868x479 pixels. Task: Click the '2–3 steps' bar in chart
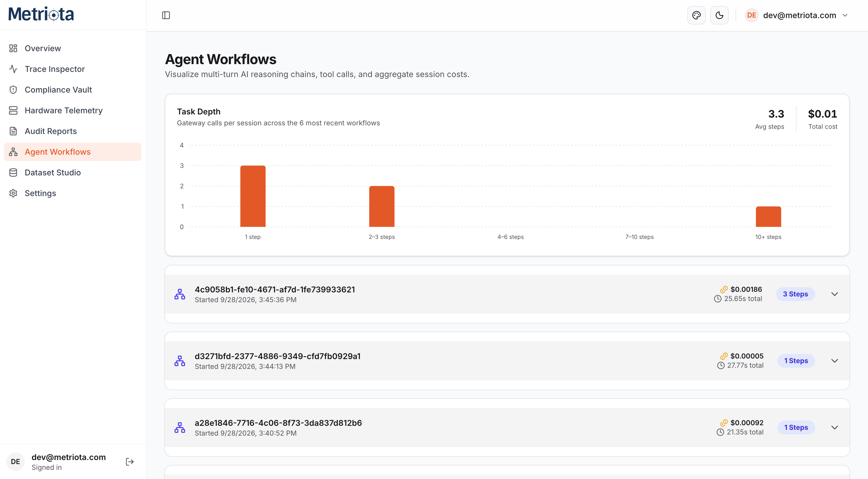tap(382, 206)
